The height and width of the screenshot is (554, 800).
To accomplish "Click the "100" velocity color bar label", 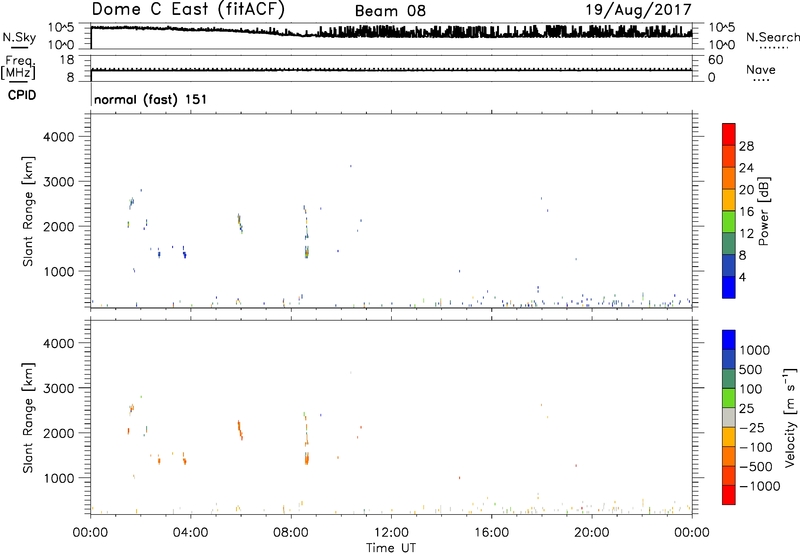I will tap(751, 389).
